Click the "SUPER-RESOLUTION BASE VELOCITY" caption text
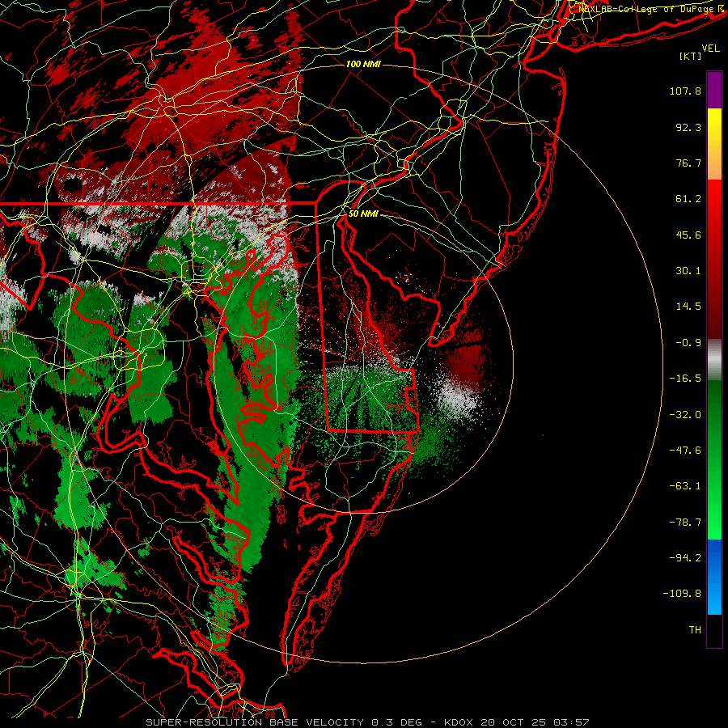This screenshot has width=728, height=728. [255, 722]
